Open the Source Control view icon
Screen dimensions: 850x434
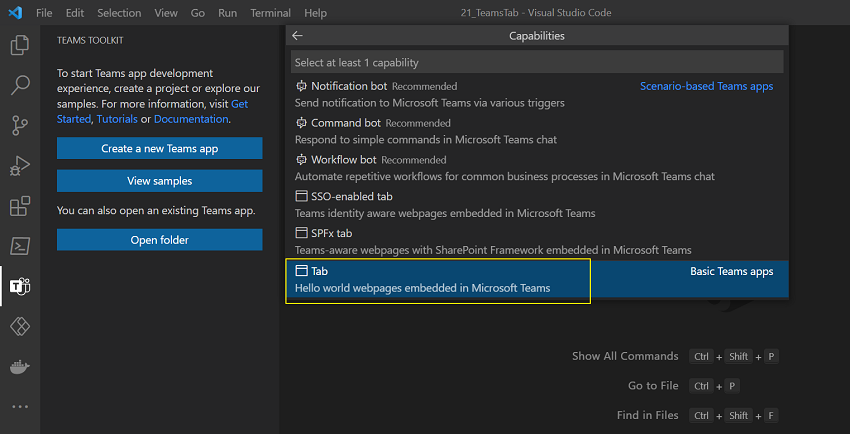click(x=20, y=125)
